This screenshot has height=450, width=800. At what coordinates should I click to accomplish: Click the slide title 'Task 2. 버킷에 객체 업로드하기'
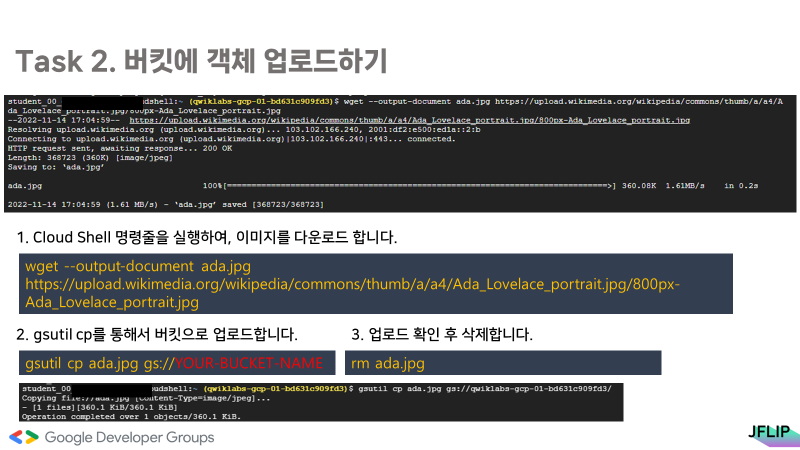coord(202,61)
